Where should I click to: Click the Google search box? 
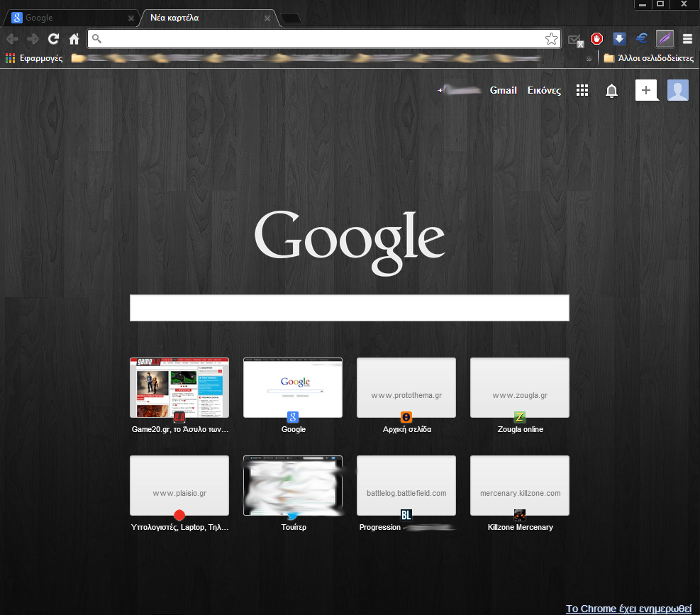[x=350, y=308]
